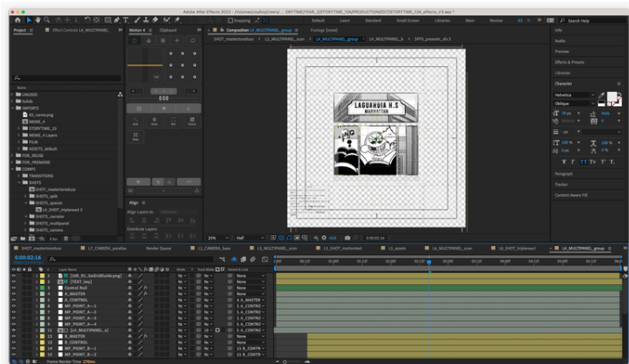The image size is (629, 364).
Task: Open the Paragraph panel
Action: (x=564, y=173)
